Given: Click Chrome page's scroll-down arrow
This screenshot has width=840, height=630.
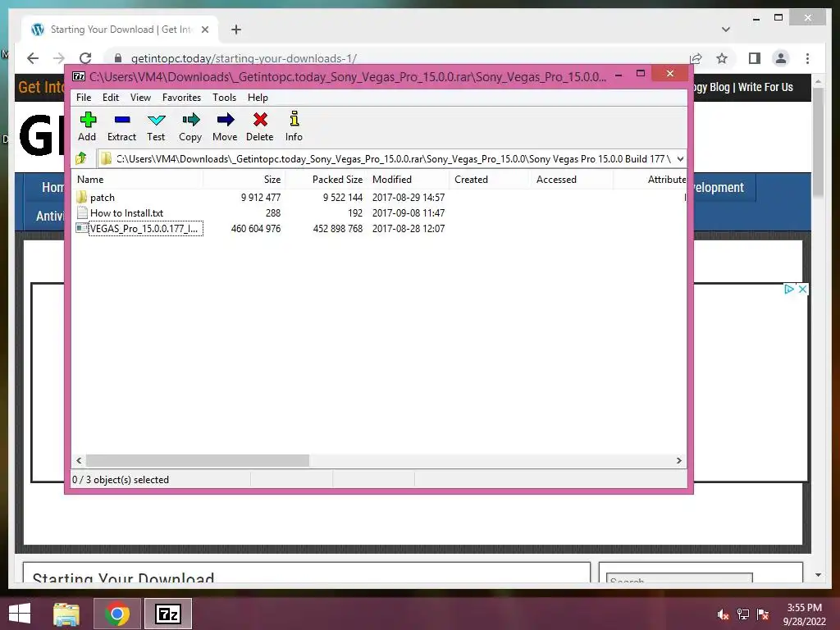Looking at the screenshot, I should point(818,575).
